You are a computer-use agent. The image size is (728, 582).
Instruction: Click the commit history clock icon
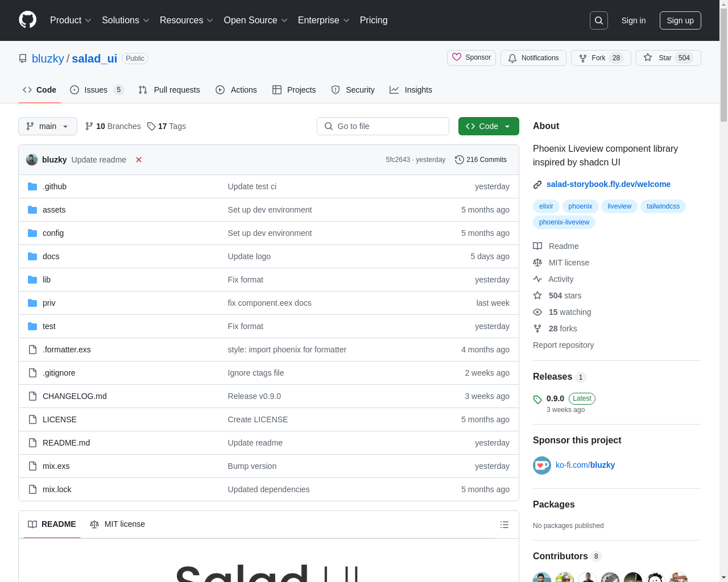(460, 160)
